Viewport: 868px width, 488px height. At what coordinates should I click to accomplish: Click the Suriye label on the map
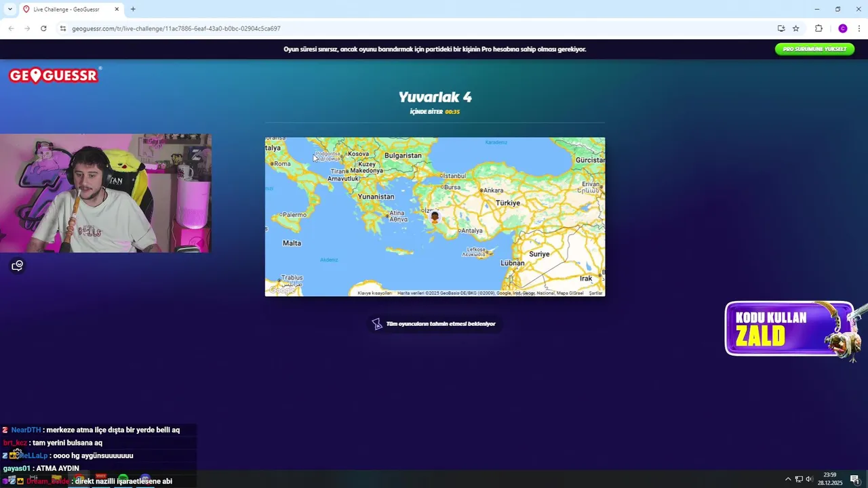click(539, 254)
